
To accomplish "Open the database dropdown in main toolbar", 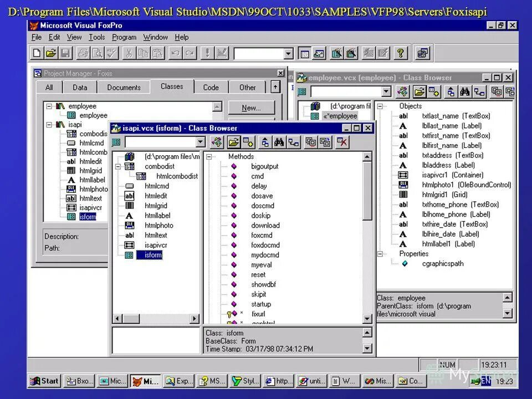I will (288, 54).
